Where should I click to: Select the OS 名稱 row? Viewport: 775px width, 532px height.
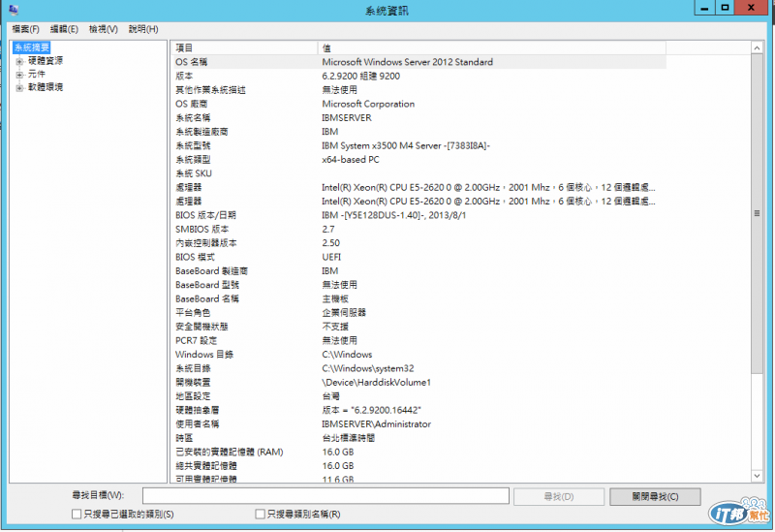(x=418, y=62)
